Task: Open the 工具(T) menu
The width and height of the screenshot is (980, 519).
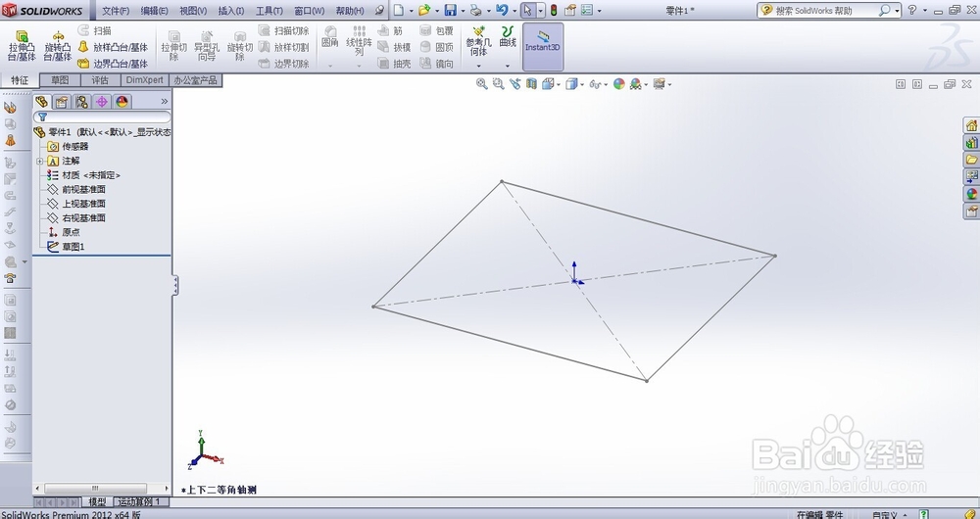Action: tap(269, 11)
